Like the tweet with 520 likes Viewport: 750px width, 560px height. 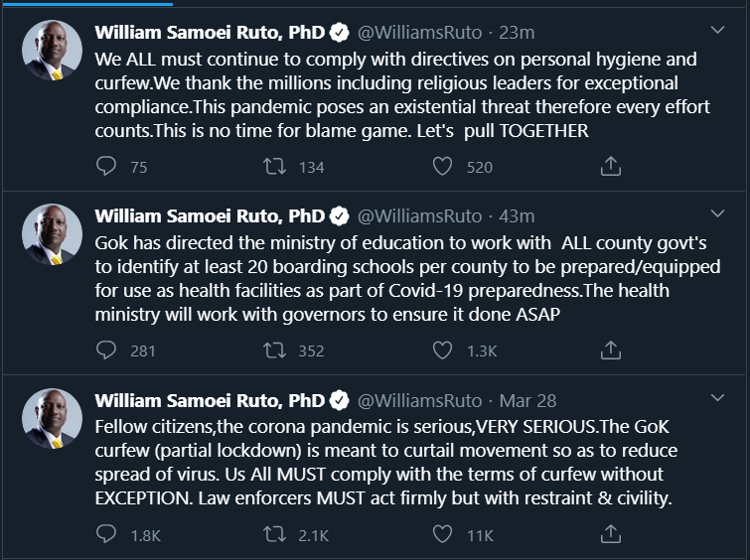click(x=443, y=166)
